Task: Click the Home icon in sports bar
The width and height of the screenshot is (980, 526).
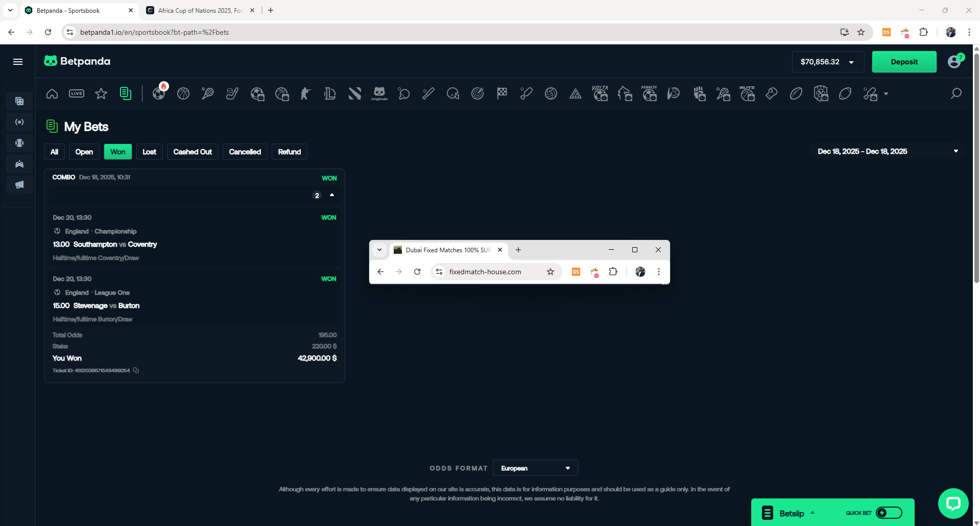Action: 52,93
